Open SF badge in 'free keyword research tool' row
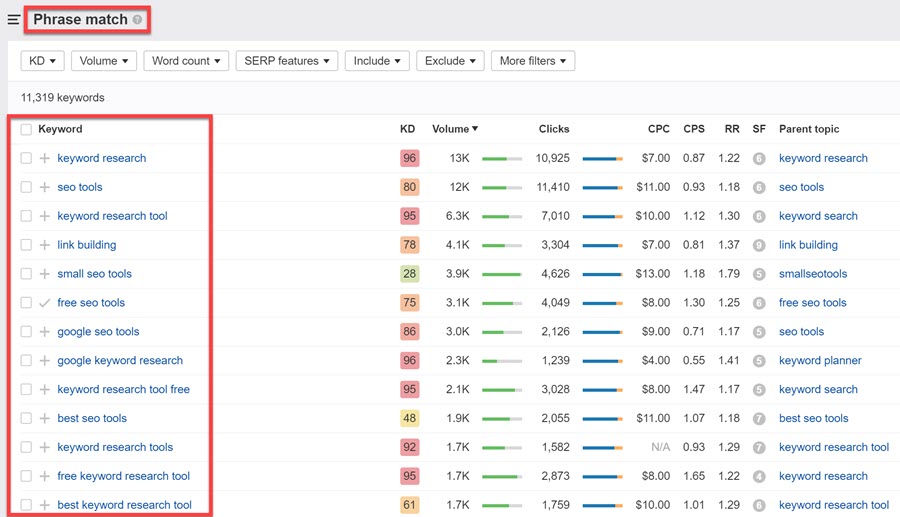The height and width of the screenshot is (517, 900). tap(759, 476)
